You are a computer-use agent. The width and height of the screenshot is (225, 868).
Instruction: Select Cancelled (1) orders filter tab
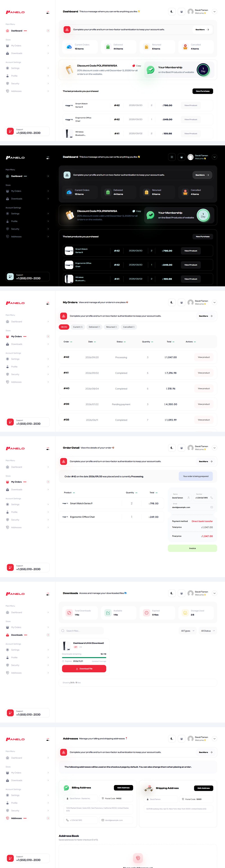pos(129,327)
